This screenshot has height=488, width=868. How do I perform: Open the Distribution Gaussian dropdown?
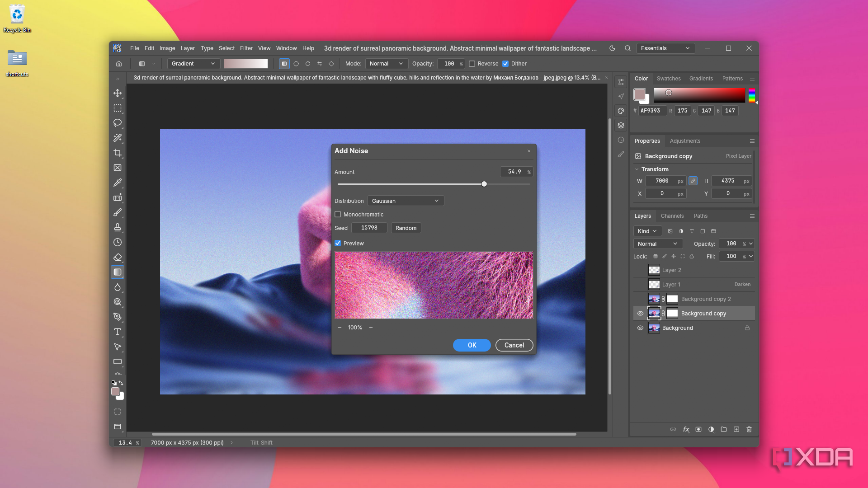pyautogui.click(x=406, y=201)
